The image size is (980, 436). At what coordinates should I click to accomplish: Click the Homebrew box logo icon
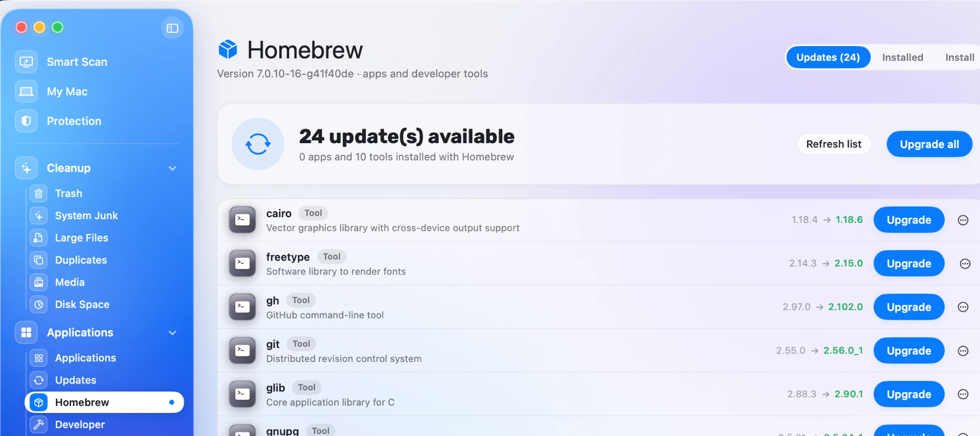coord(228,49)
